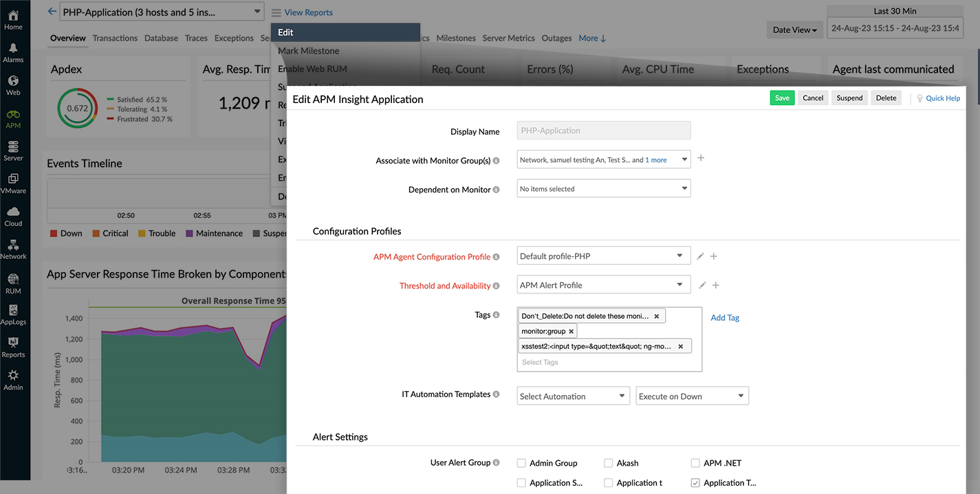
Task: Select Mark Milestone from the menu
Action: tap(308, 51)
